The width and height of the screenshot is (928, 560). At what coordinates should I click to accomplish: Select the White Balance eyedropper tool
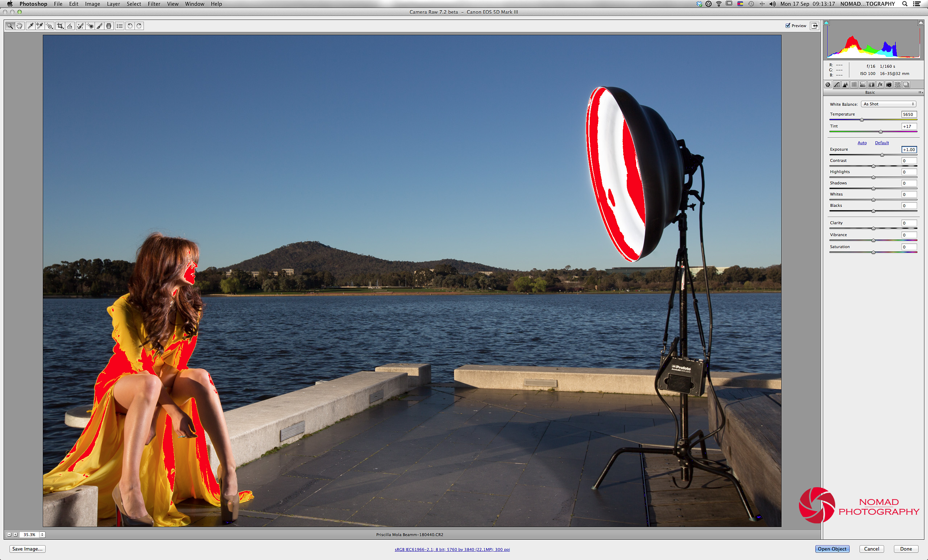[30, 26]
